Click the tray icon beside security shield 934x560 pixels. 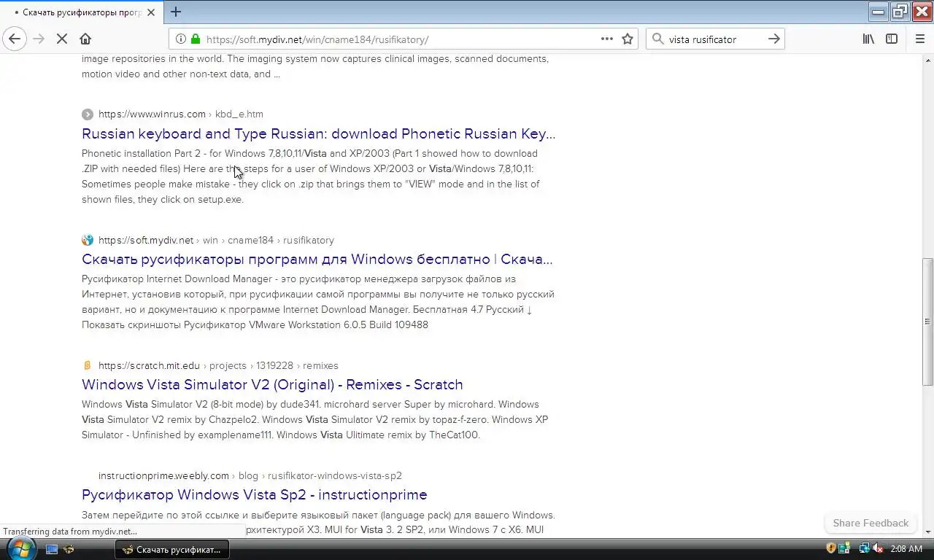pyautogui.click(x=844, y=548)
